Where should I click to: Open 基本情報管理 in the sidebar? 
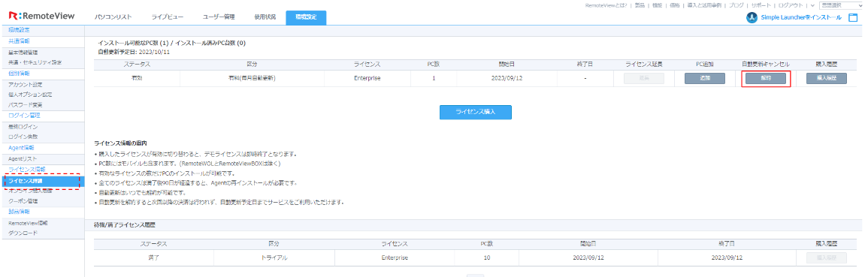[x=23, y=52]
